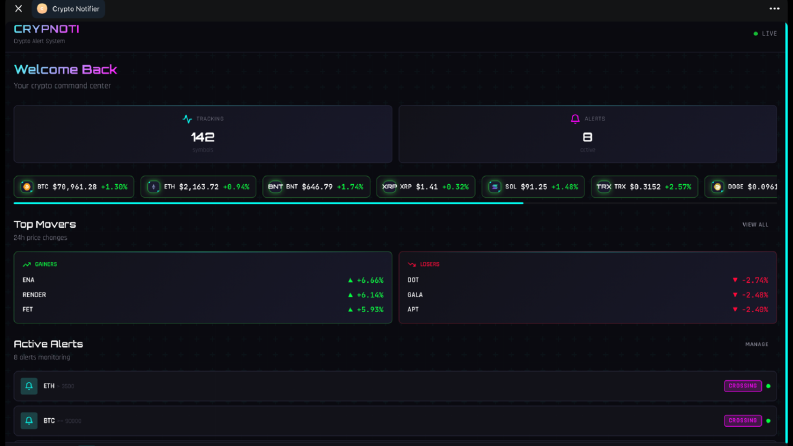Click the Alerts bell icon
The height and width of the screenshot is (446, 793).
575,119
